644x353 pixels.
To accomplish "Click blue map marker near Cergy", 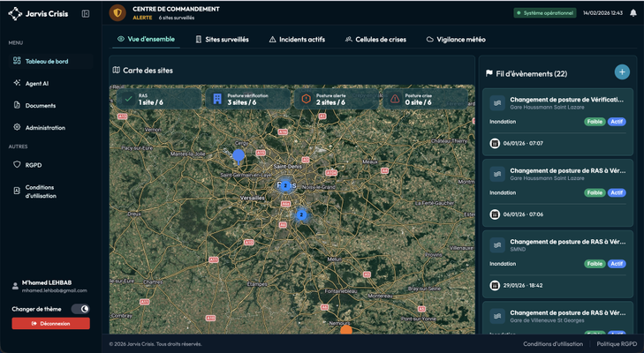I will (x=238, y=156).
